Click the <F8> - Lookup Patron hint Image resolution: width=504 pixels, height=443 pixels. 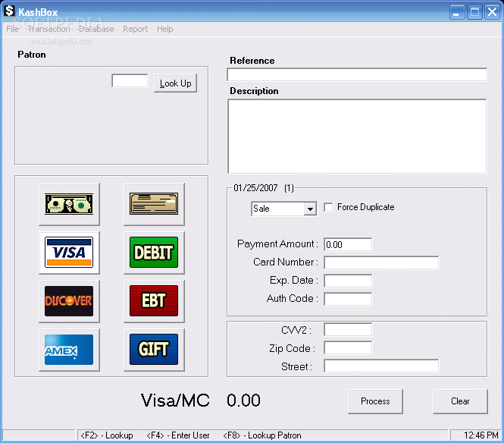pos(262,435)
